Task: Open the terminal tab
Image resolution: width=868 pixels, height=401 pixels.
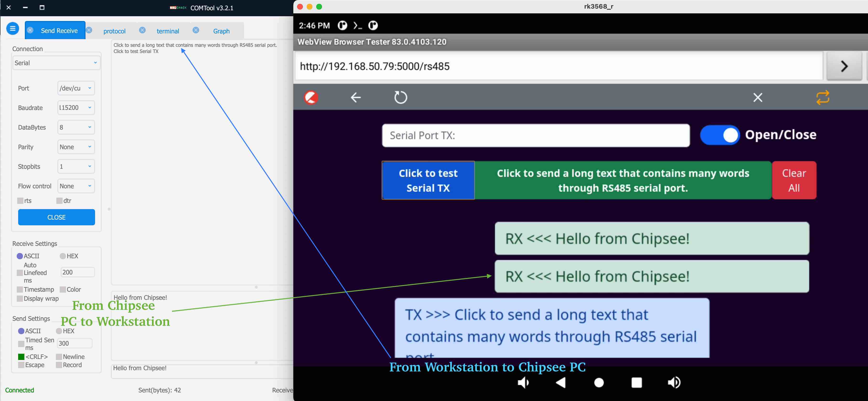Action: click(x=168, y=31)
